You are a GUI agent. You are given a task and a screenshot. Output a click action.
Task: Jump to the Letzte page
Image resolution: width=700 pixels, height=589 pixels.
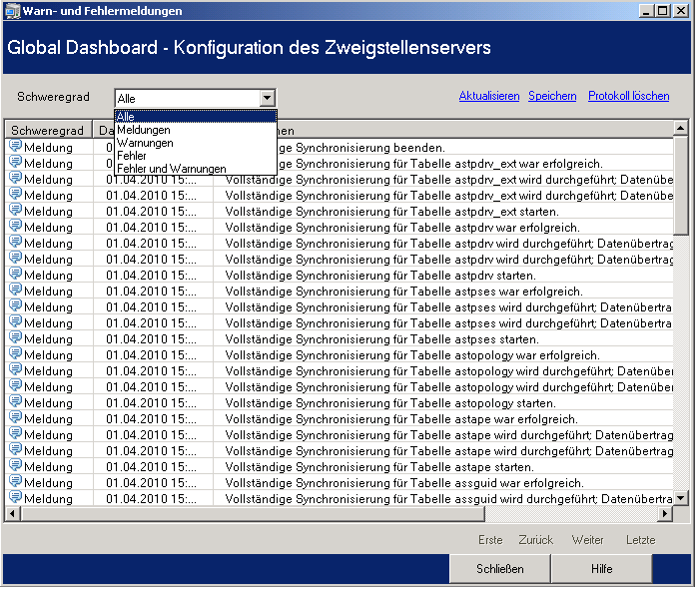(x=641, y=540)
